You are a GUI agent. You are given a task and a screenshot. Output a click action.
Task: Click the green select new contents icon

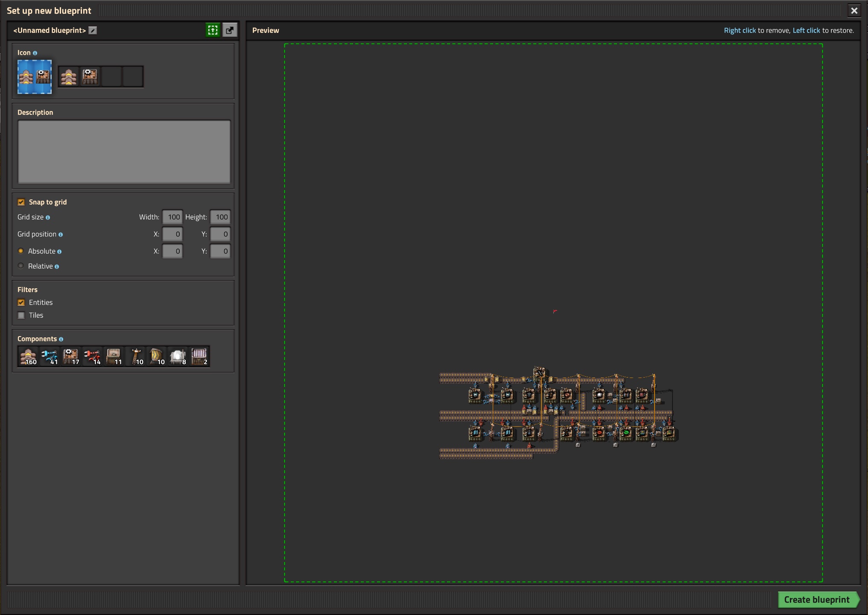coord(213,30)
